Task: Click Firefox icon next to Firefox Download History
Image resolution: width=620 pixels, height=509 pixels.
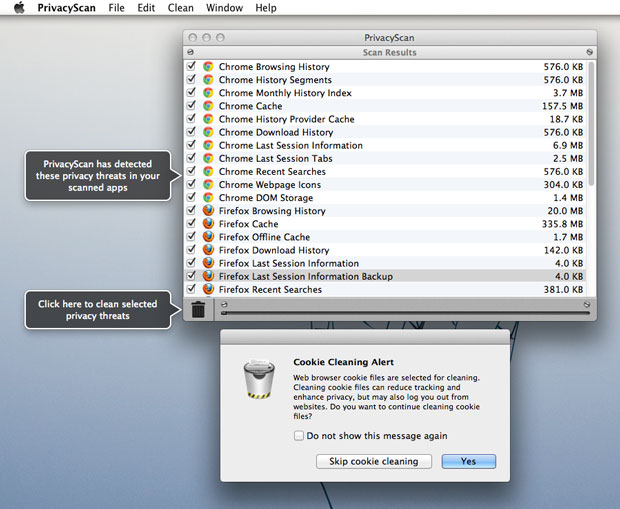Action: (208, 250)
